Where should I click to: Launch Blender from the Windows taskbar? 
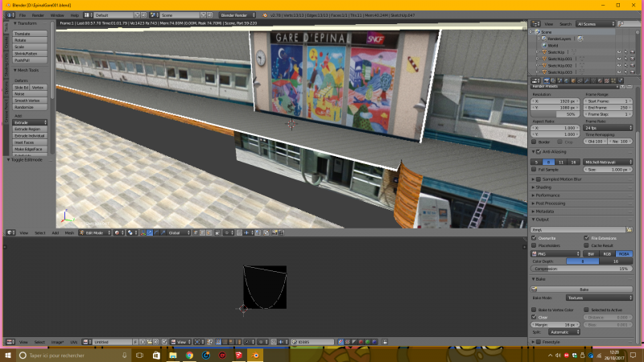(x=255, y=356)
